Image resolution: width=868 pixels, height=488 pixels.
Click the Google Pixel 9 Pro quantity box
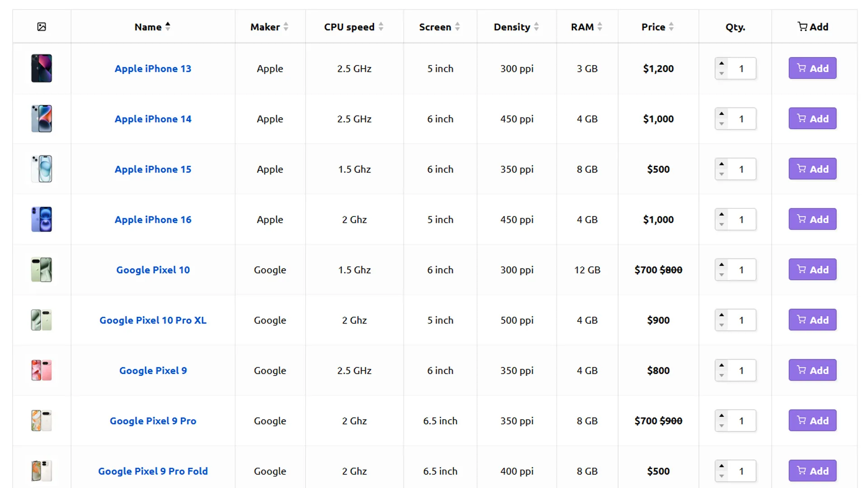(x=741, y=421)
